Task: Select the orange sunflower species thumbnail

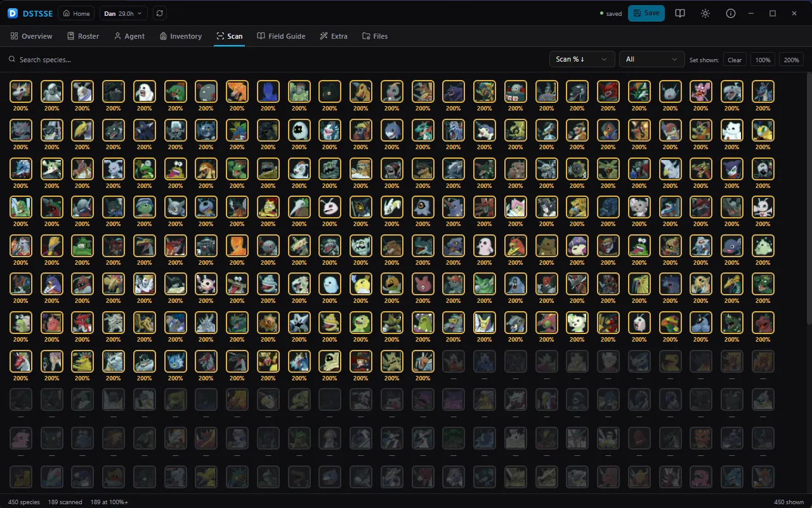Action: click(268, 323)
